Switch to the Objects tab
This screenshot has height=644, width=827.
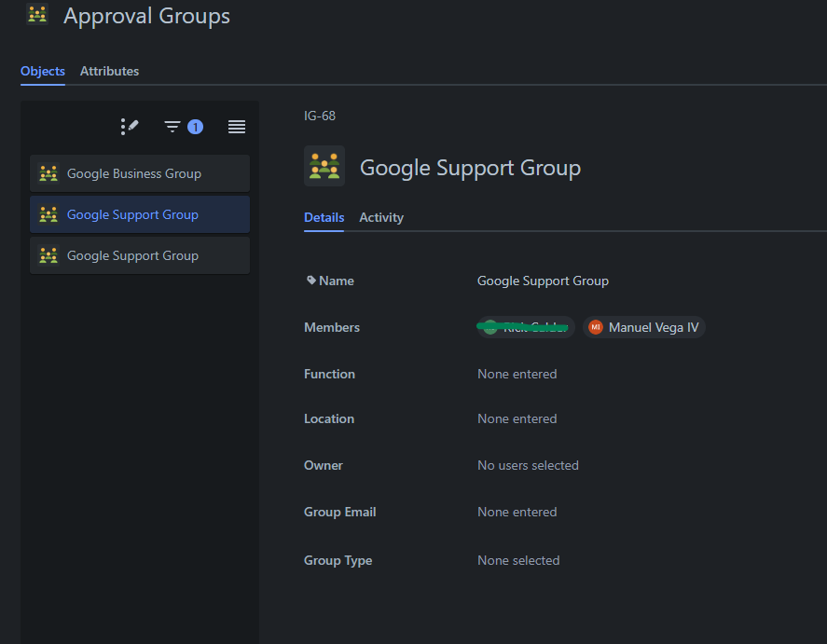[43, 71]
